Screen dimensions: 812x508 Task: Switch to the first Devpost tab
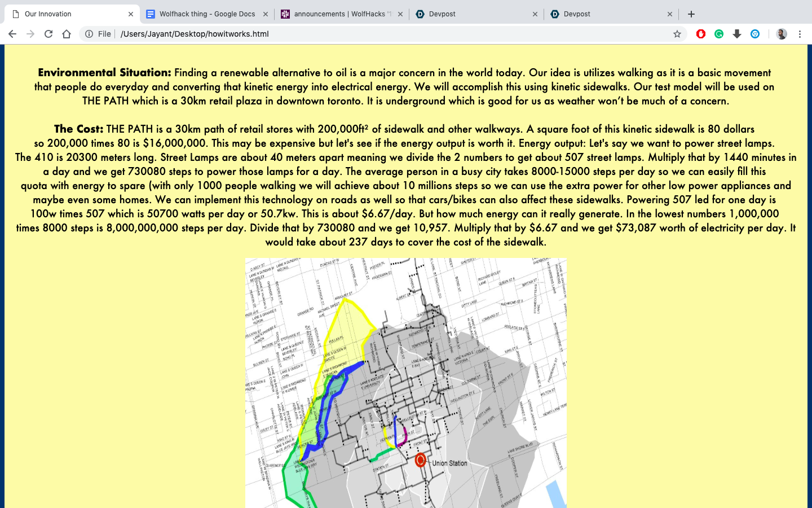click(477, 14)
